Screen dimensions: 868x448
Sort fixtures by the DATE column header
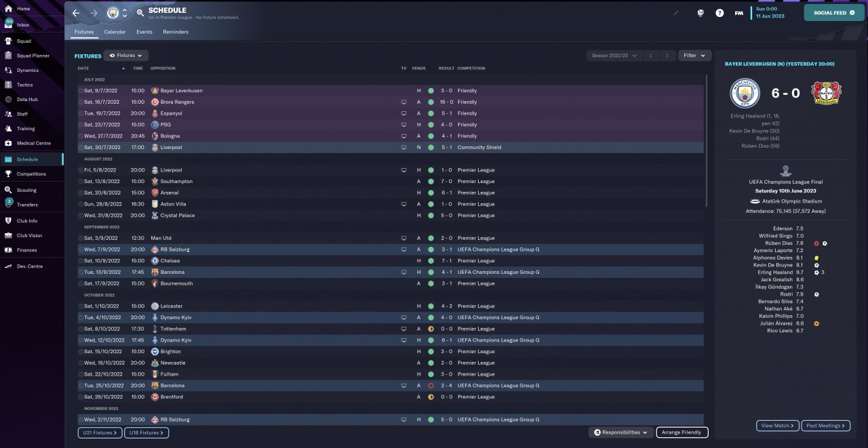coord(83,68)
